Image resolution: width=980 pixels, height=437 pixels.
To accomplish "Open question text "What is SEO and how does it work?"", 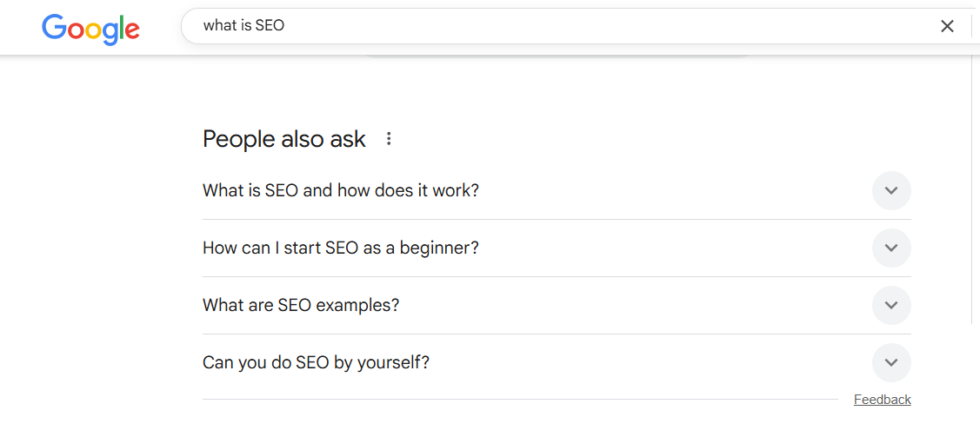I will click(x=340, y=190).
